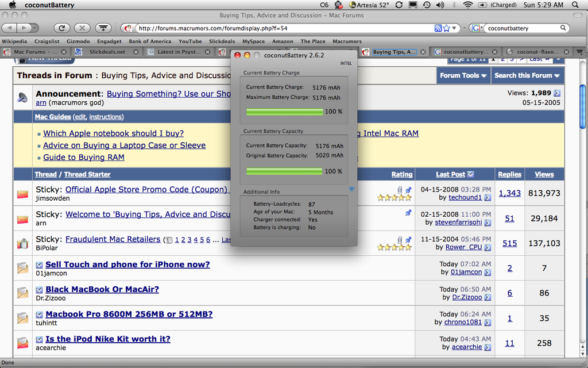Click the volume icon in menu bar
The height and width of the screenshot is (368, 588).
[440, 5]
